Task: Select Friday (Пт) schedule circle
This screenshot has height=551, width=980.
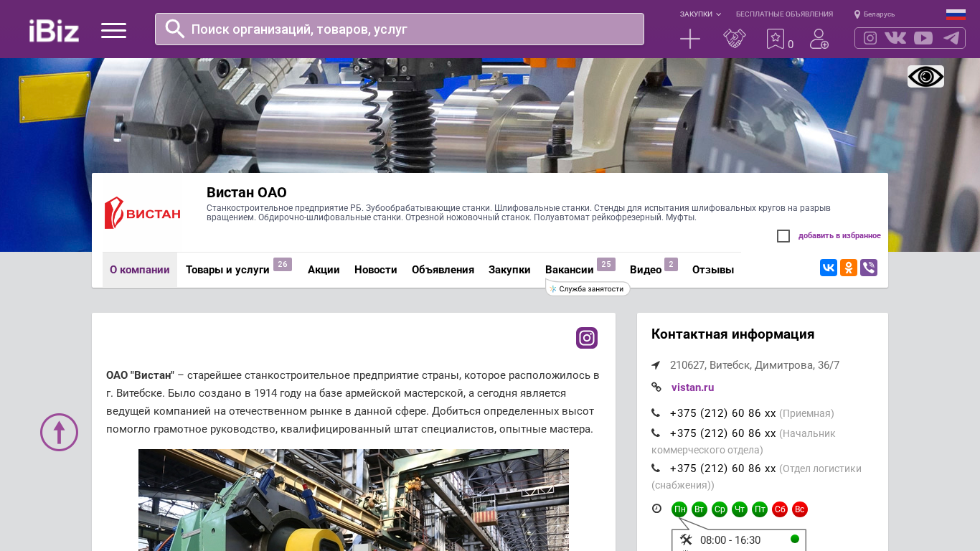Action: 760,509
